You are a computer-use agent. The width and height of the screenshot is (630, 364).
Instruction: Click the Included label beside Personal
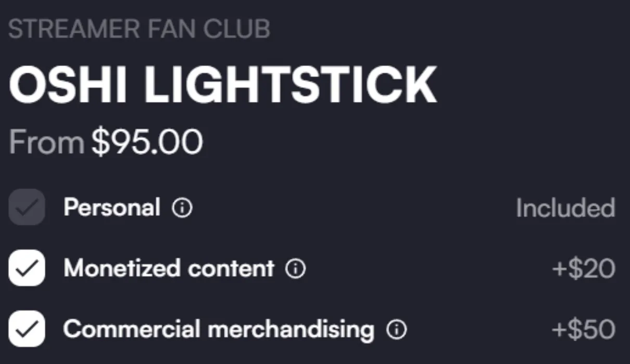(565, 208)
